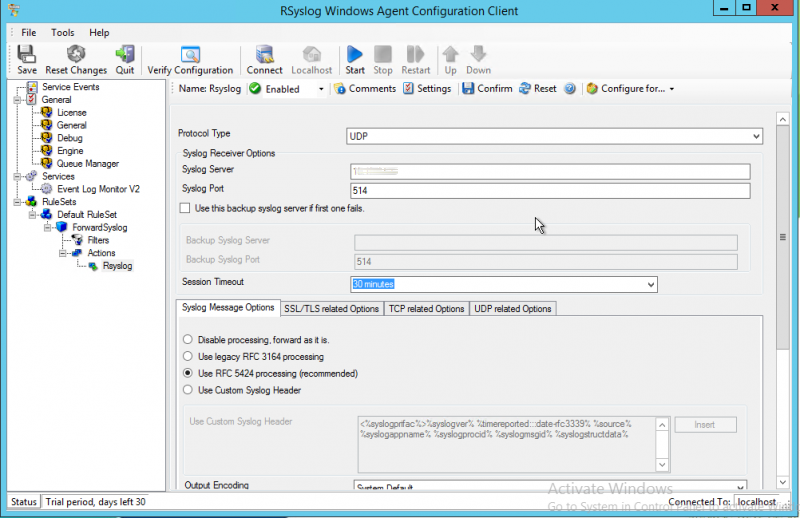Click the Syslog Port input field
800x518 pixels.
point(550,191)
